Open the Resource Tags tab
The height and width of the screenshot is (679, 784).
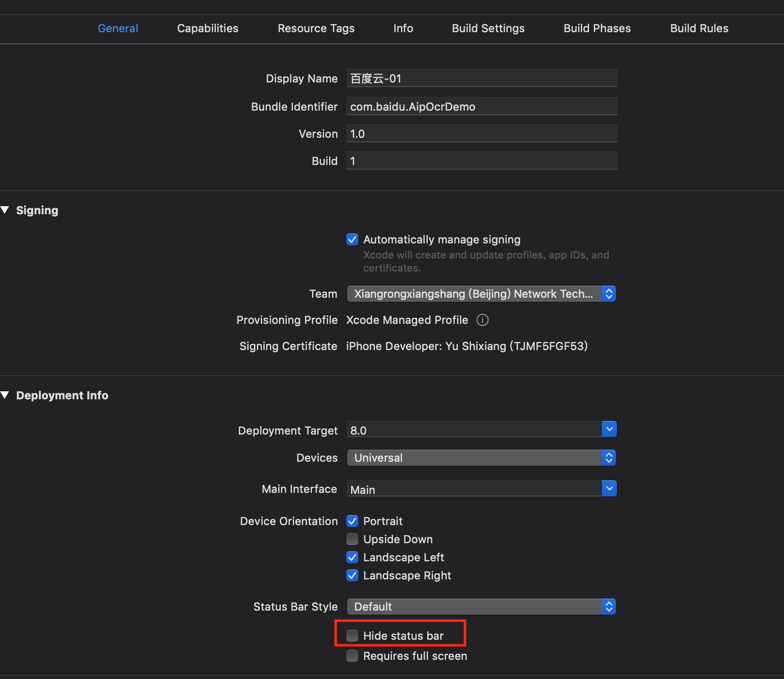316,28
